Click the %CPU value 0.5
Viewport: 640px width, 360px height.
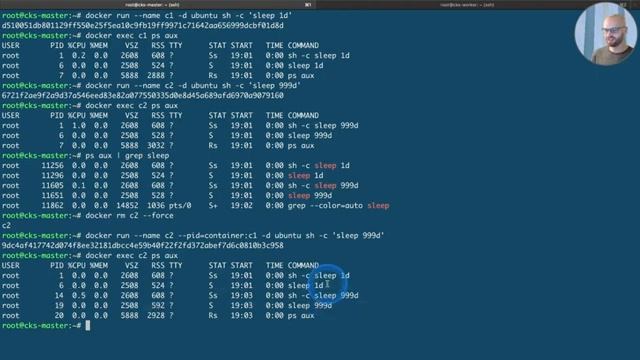click(x=79, y=295)
